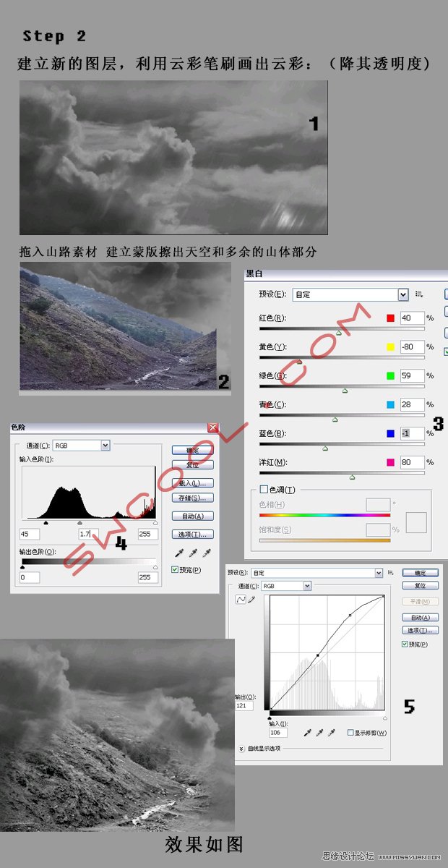The height and width of the screenshot is (868, 448).
Task: Click the cloud brush image thumbnail numbered 1
Action: 173,157
